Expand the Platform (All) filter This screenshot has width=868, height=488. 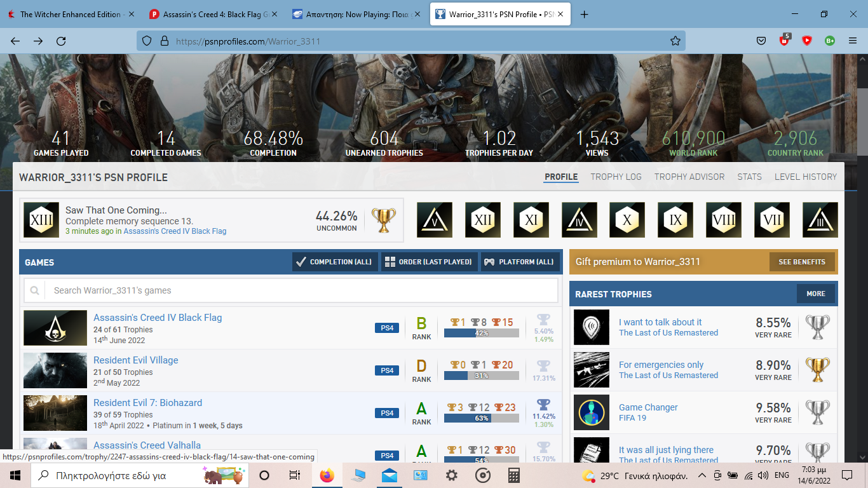[520, 262]
